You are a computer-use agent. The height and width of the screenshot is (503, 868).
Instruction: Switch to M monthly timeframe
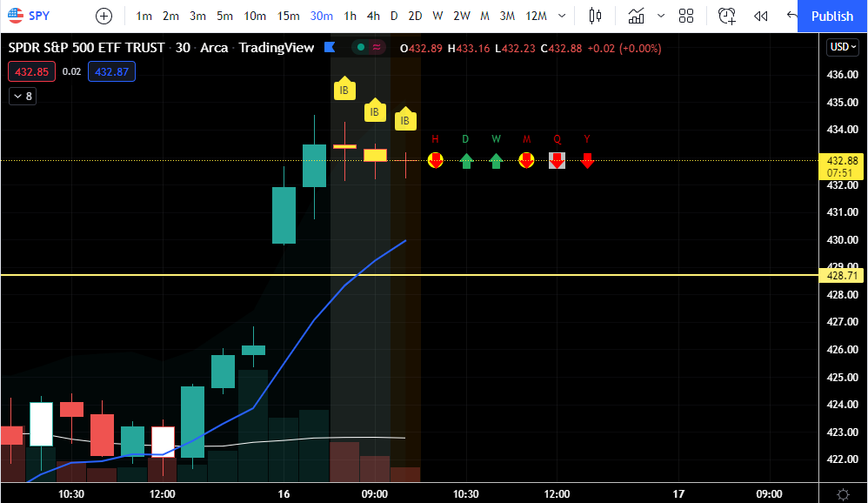pyautogui.click(x=485, y=16)
